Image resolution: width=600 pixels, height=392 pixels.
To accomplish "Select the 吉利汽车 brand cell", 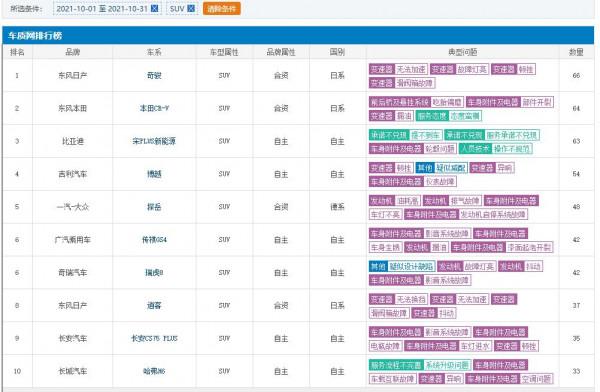I will 73,174.
